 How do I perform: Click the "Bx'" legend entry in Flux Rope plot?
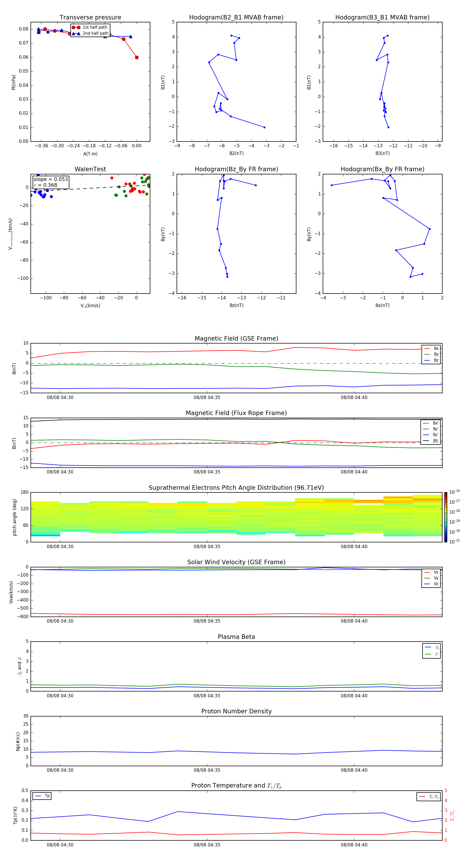[431, 423]
